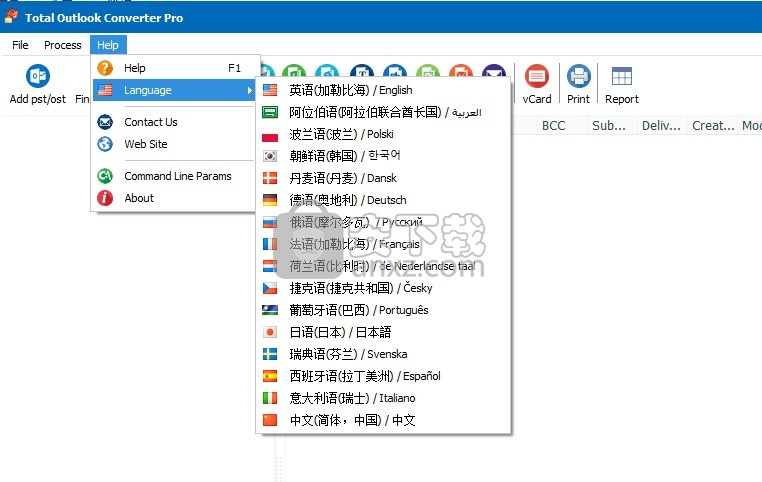
Task: Select Contact Us from Help menu
Action: [x=173, y=122]
